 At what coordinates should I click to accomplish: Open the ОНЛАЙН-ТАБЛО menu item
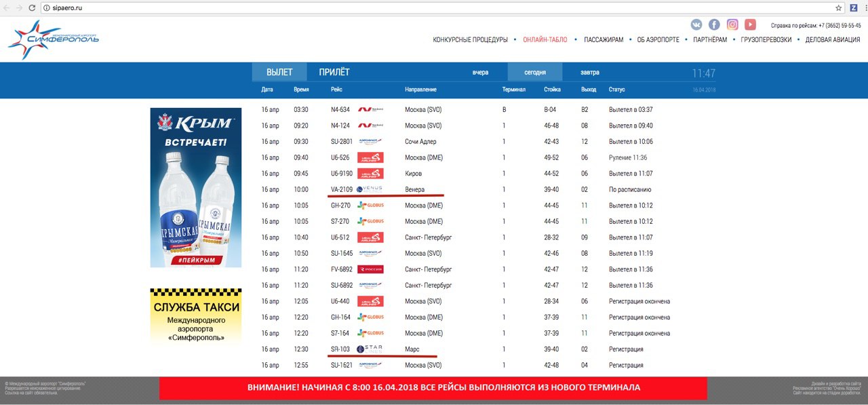(545, 40)
